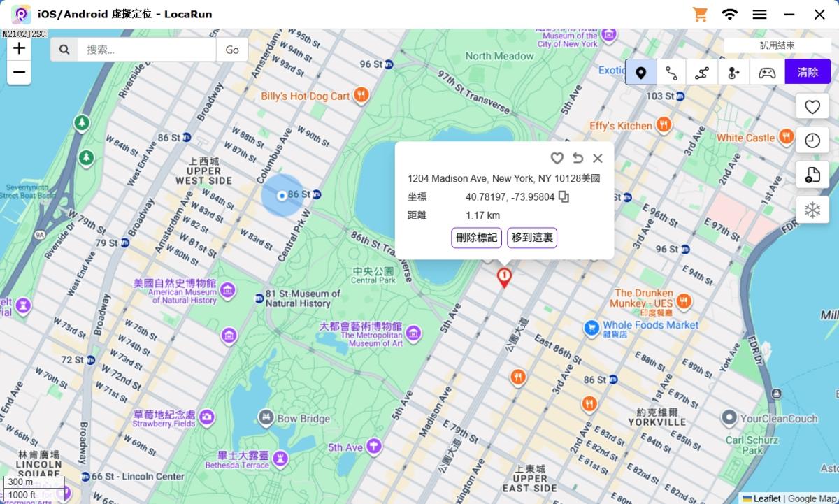This screenshot has width=839, height=504.
Task: Toggle the snowflake cooldown timer
Action: [x=812, y=210]
